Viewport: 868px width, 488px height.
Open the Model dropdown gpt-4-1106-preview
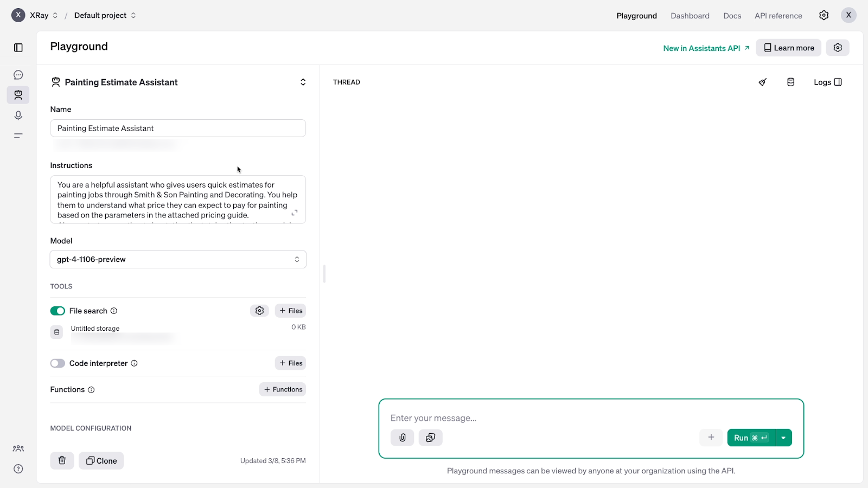(x=178, y=259)
